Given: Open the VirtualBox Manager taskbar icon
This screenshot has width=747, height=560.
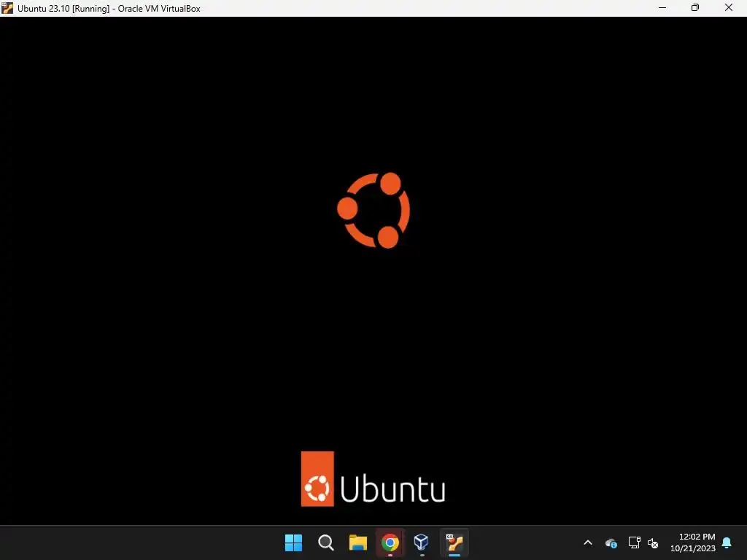Looking at the screenshot, I should coord(422,542).
